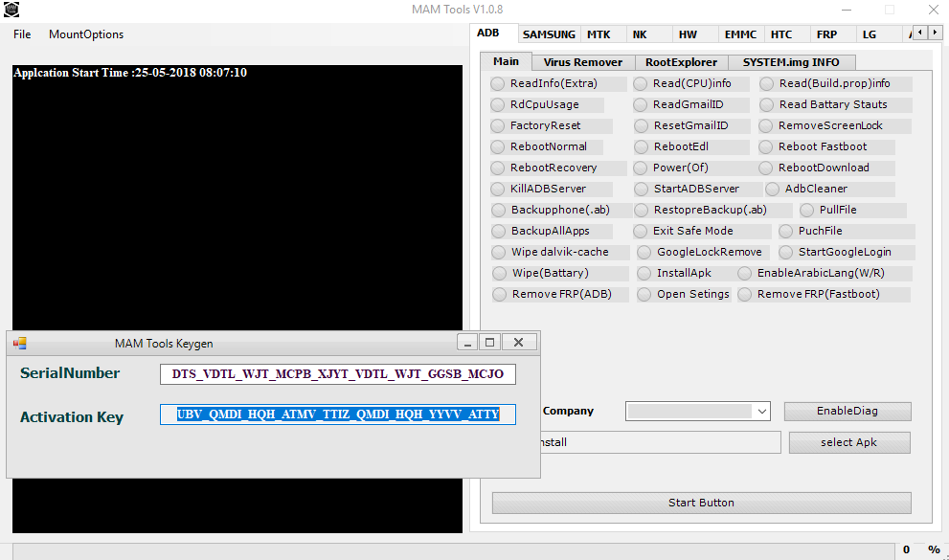
Task: Click the SerialNumber text field
Action: [338, 374]
